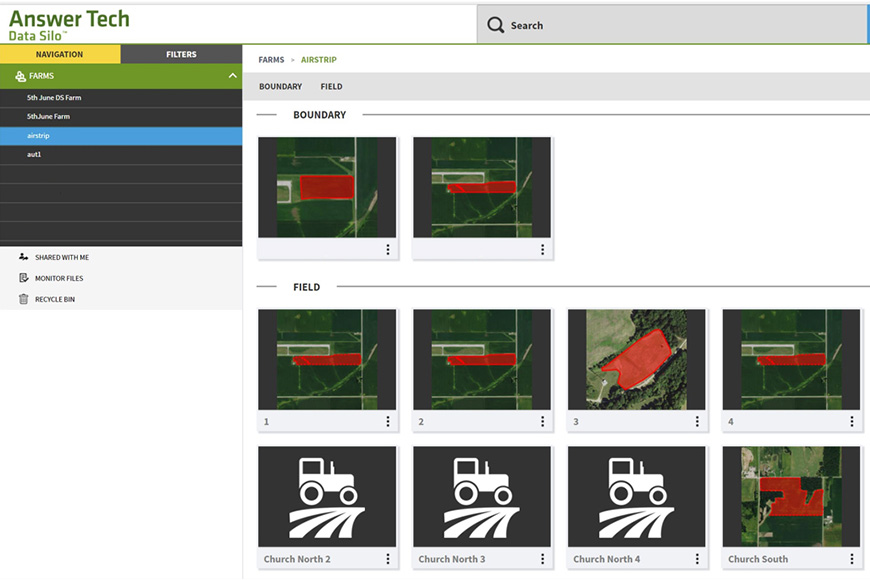Click the Recycle Bin trash icon
Image resolution: width=870 pixels, height=580 pixels.
pos(23,299)
